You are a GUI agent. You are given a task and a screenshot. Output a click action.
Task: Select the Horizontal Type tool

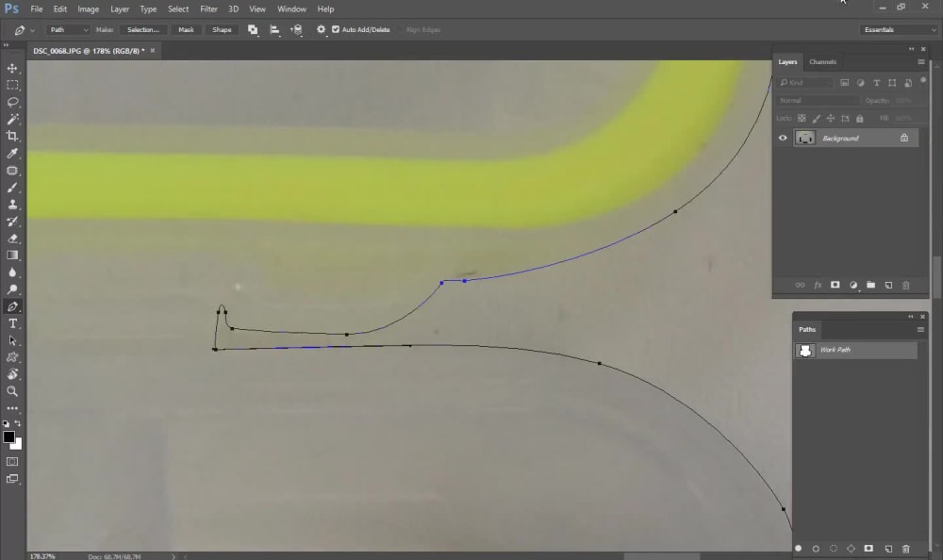13,323
